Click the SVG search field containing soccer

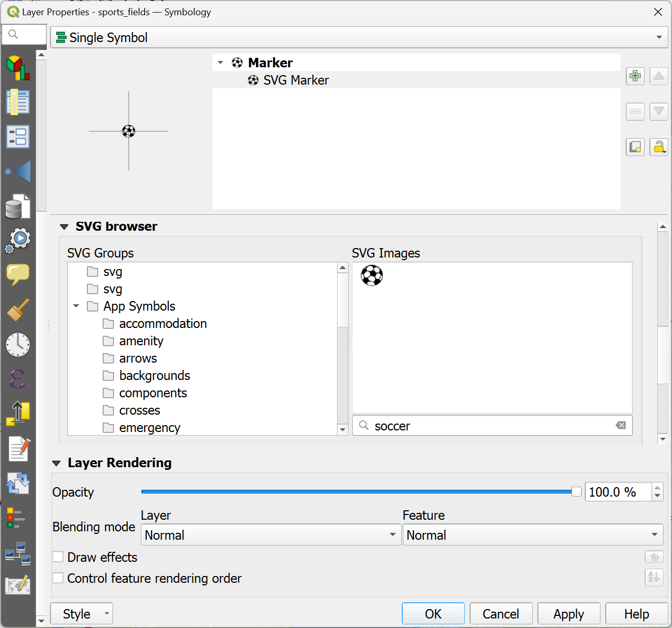coord(492,426)
